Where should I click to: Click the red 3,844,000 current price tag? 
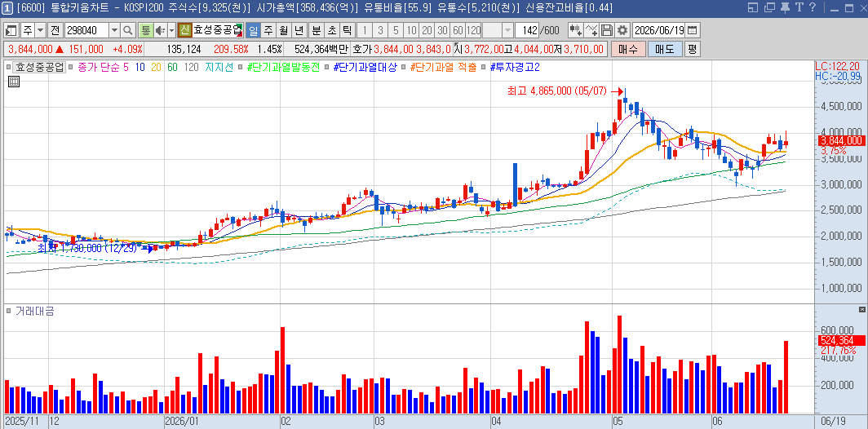tap(841, 140)
